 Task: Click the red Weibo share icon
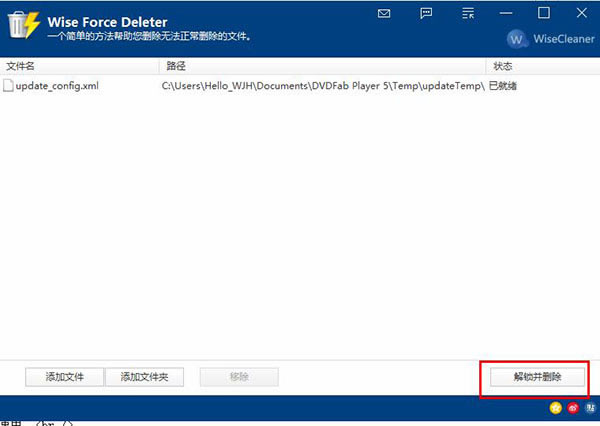573,408
